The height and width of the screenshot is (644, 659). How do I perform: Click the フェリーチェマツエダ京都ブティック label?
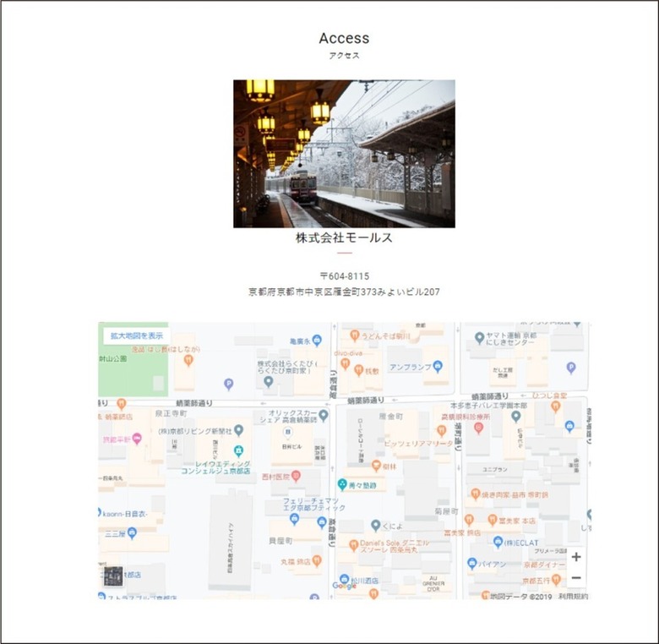click(x=313, y=505)
